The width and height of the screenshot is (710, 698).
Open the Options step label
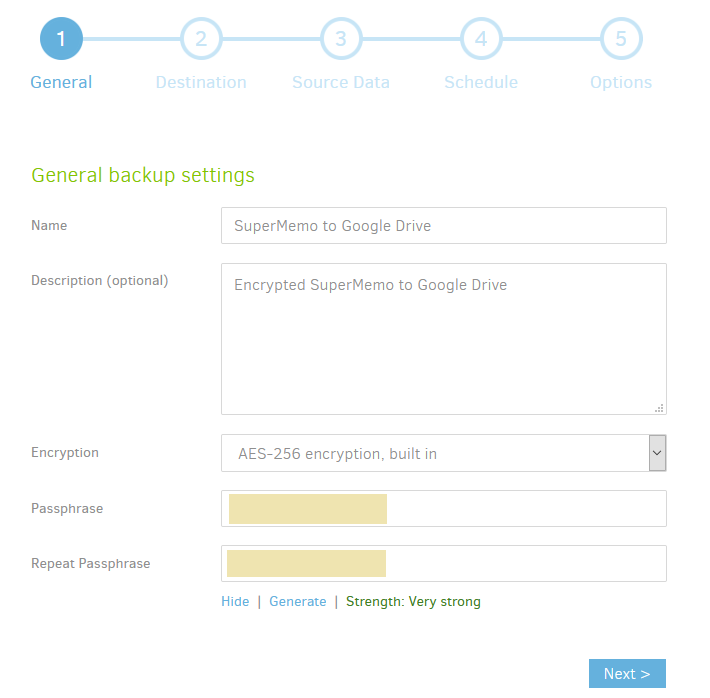point(621,82)
